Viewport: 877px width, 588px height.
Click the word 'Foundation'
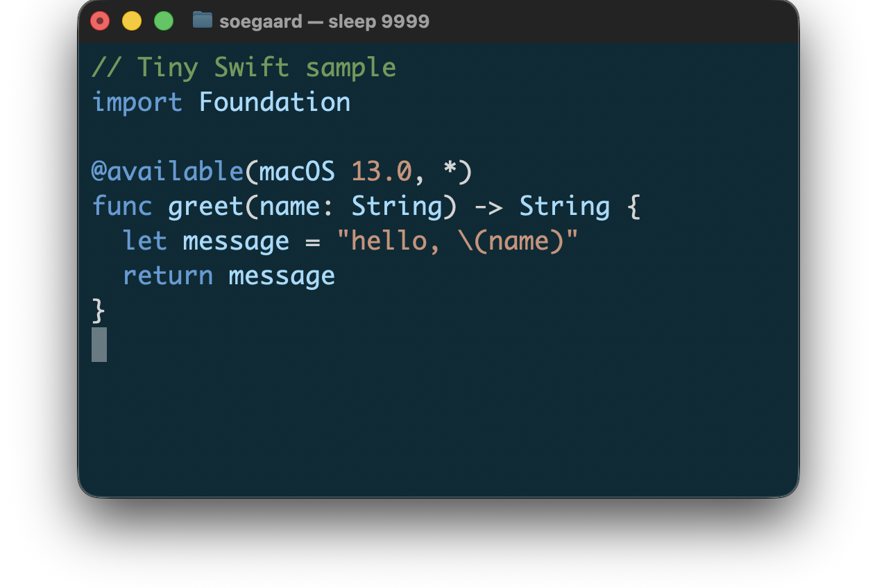(x=275, y=103)
